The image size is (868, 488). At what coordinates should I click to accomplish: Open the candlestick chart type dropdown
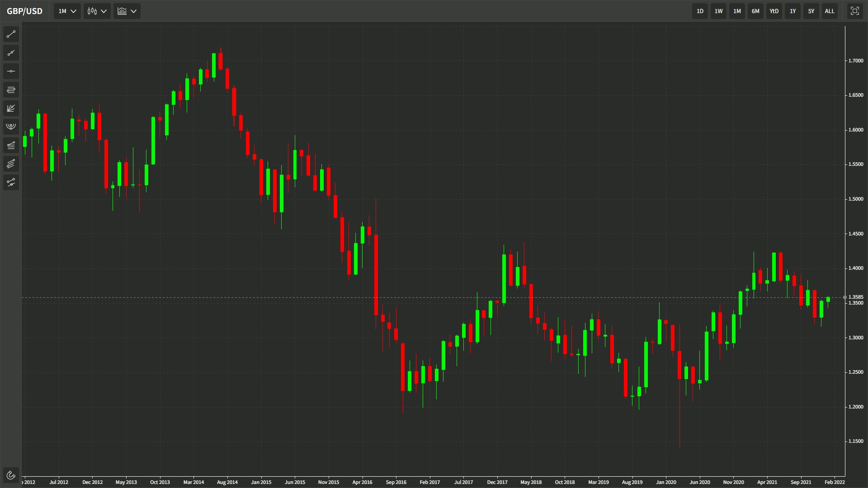tap(97, 11)
